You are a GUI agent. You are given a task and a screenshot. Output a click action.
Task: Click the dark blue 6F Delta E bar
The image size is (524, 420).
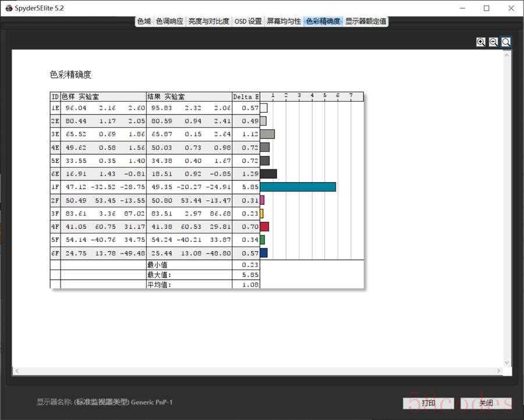click(264, 253)
